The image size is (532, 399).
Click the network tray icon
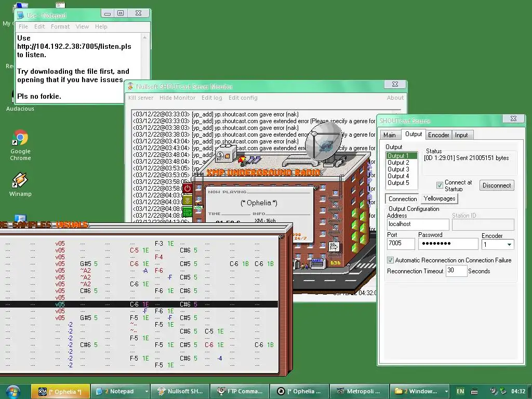(x=503, y=391)
